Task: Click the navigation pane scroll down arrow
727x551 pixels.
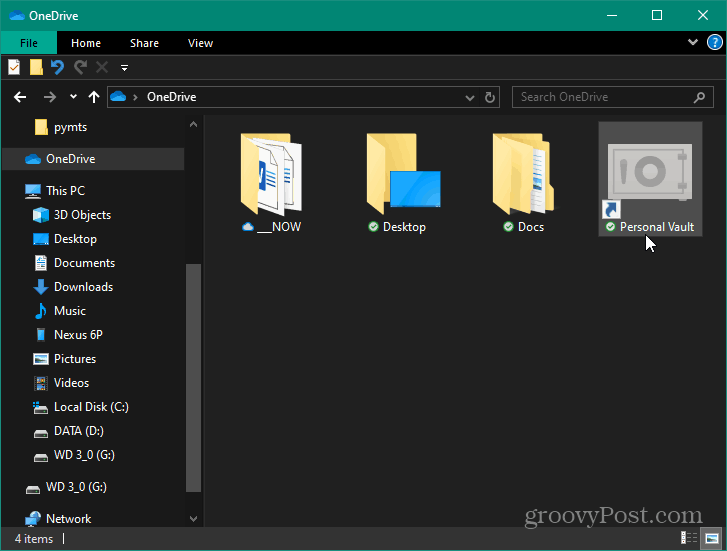Action: point(193,519)
